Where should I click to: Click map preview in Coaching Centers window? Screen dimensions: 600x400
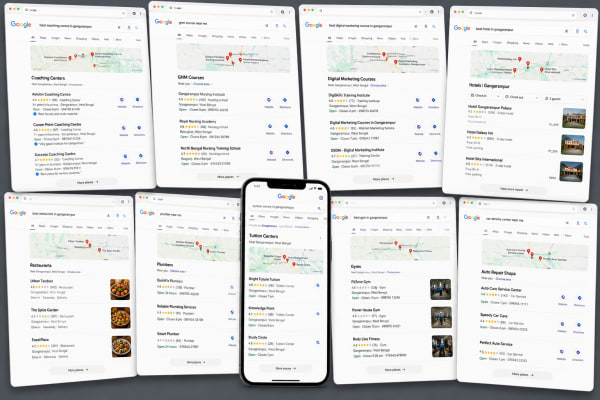pyautogui.click(x=86, y=59)
